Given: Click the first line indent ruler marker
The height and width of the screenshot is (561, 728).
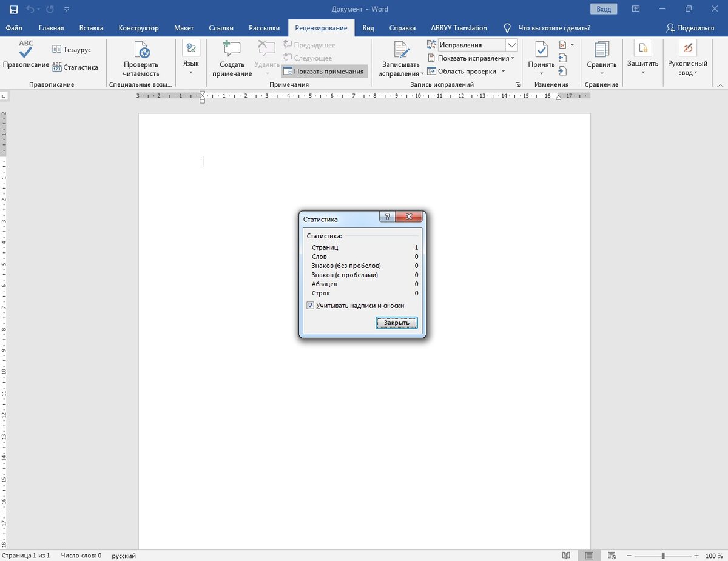Looking at the screenshot, I should coord(202,93).
